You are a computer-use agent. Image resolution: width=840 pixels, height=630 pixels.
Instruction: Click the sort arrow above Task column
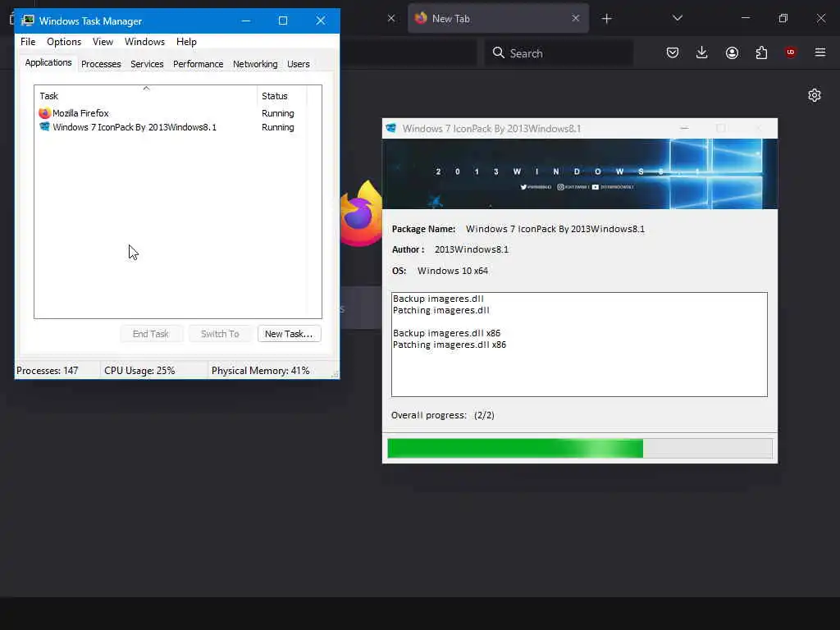tap(146, 89)
